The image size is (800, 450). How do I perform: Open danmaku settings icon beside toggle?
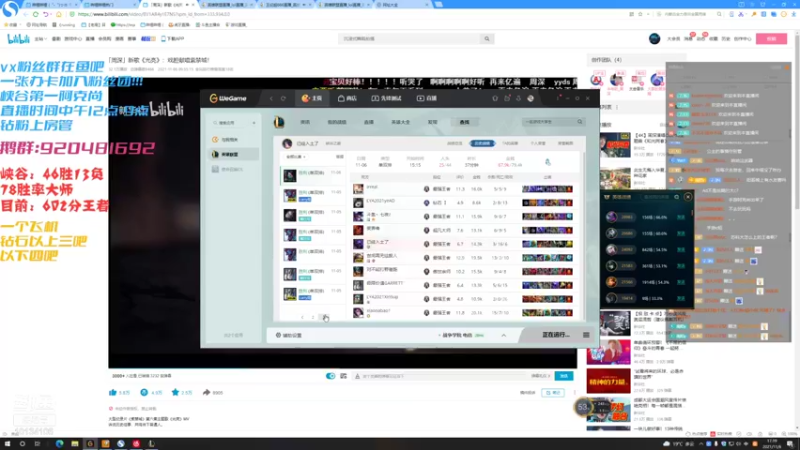[343, 376]
